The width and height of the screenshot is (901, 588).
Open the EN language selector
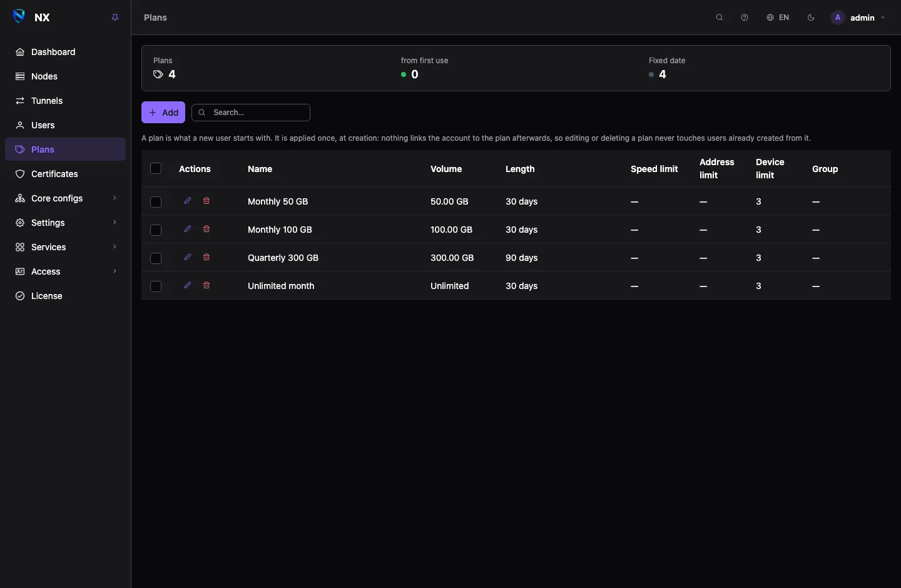point(778,18)
